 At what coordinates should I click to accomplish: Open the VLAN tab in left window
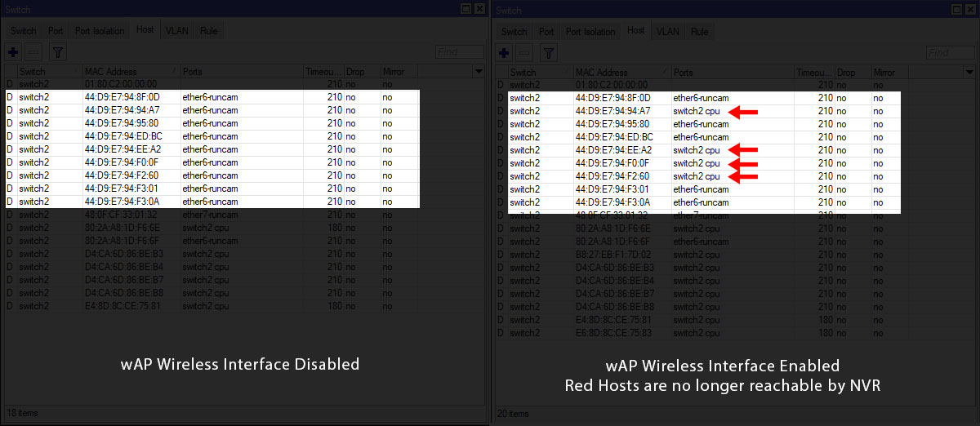click(x=176, y=31)
